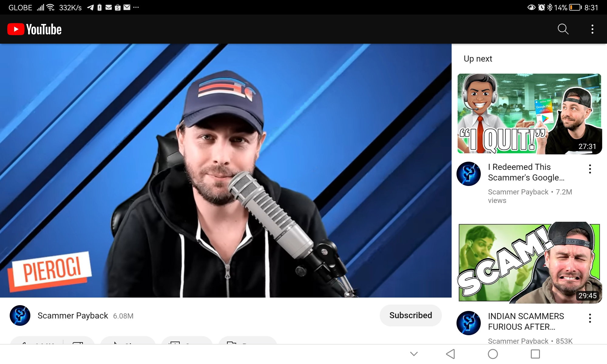Open the header's three-dot overflow menu
Viewport: 607px width, 364px height.
coord(592,29)
